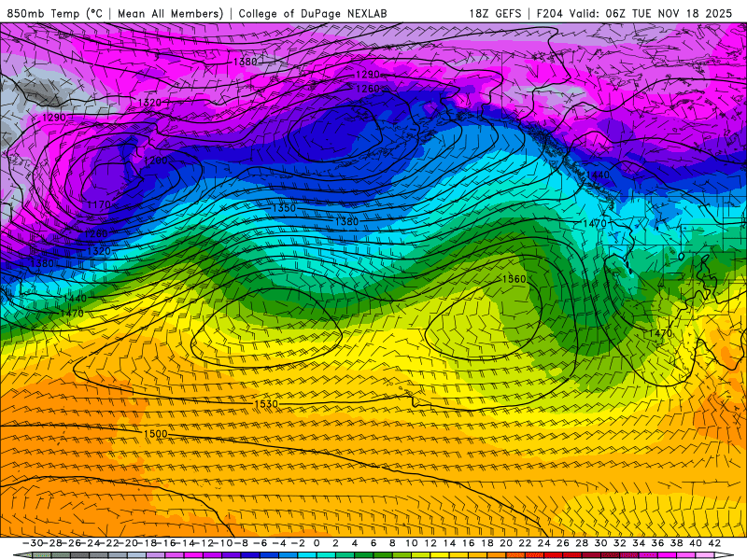
Task: Click the -30 color bar label
Action: click(x=33, y=543)
